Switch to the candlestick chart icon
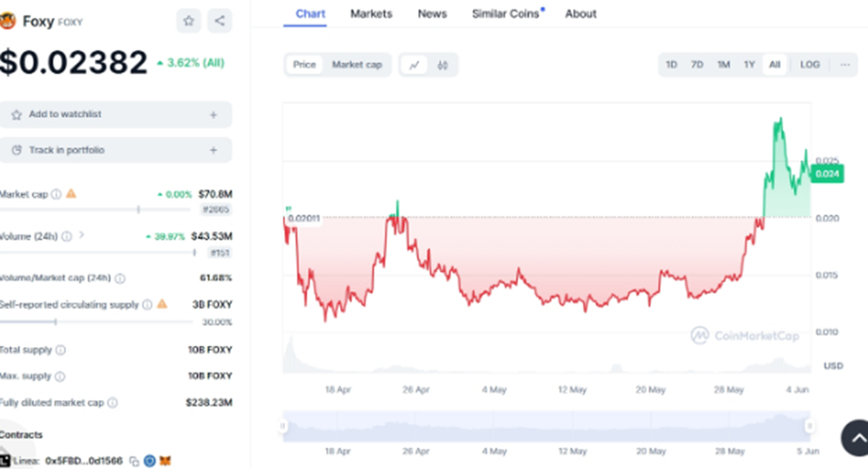Screen dimensions: 868x469 tap(442, 65)
